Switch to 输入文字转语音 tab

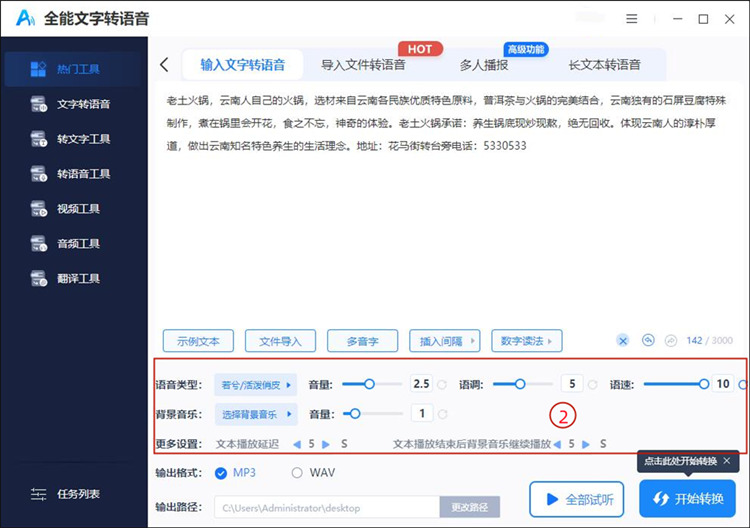pos(243,65)
